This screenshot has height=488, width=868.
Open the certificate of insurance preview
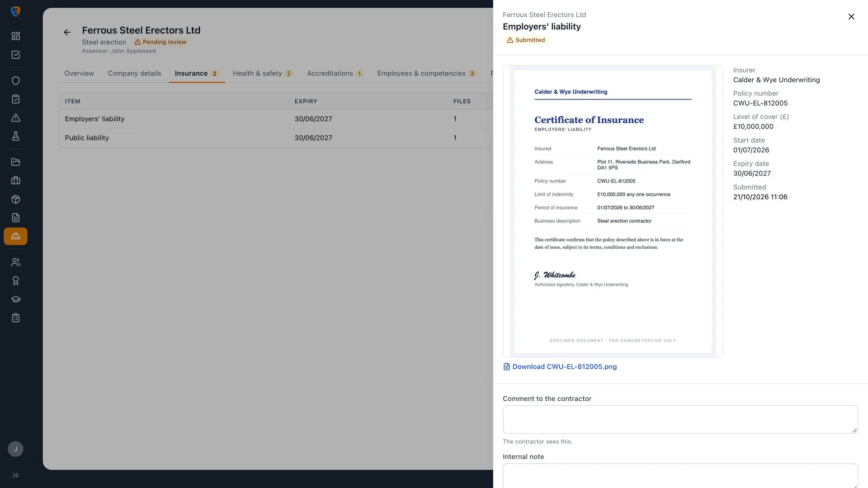click(x=613, y=211)
